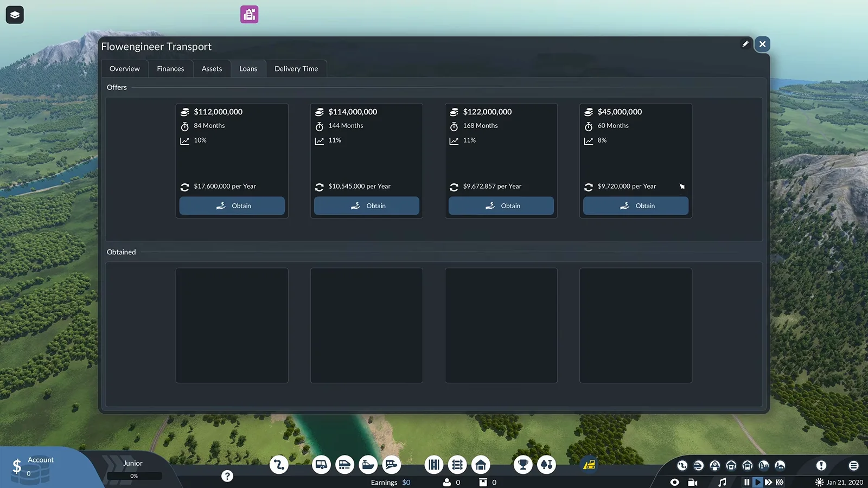Open the main game menu icon
This screenshot has height=488, width=868.
click(854, 465)
